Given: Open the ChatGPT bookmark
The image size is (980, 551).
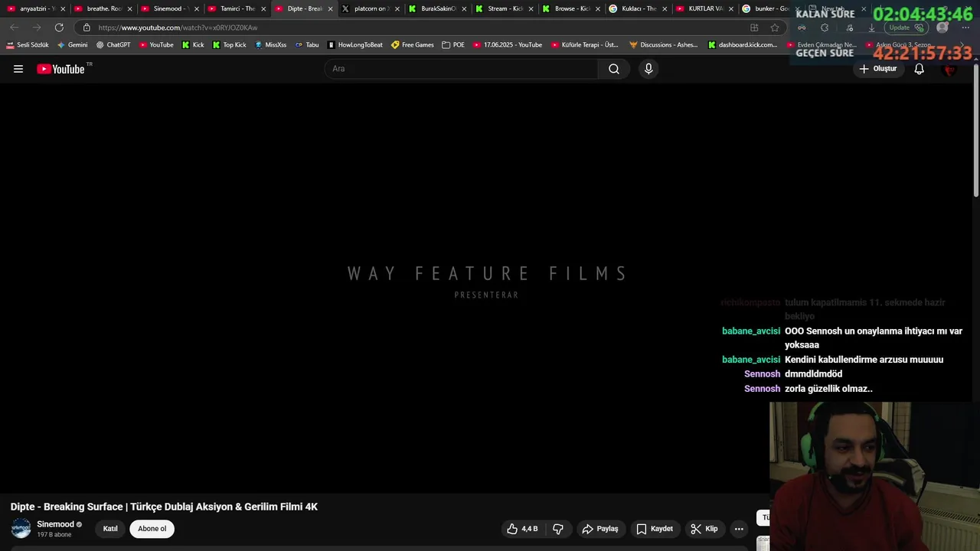Looking at the screenshot, I should click(113, 45).
